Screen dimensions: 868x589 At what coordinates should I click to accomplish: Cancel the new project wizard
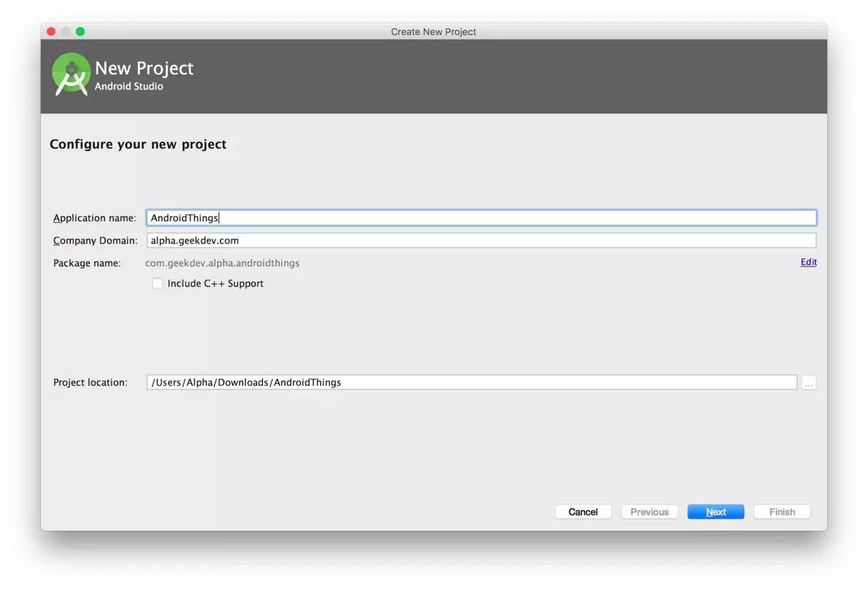(583, 512)
